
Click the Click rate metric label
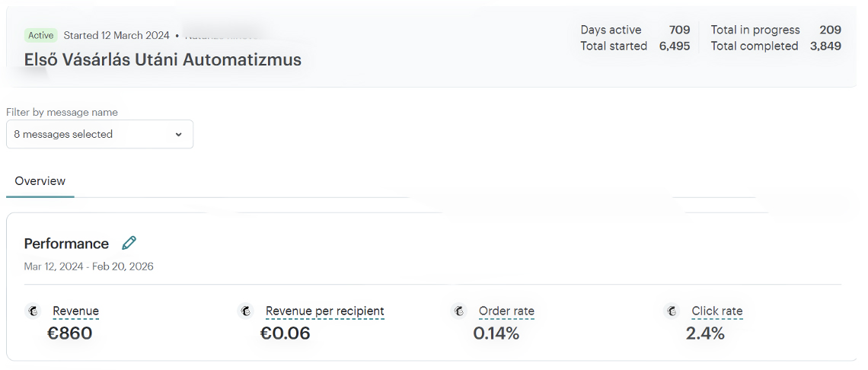coord(717,311)
